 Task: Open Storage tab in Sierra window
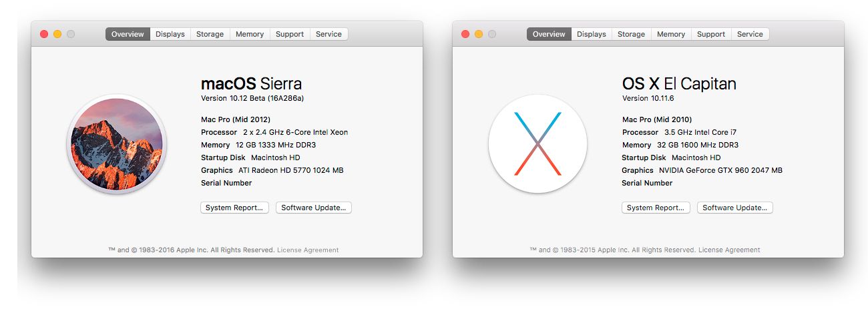pyautogui.click(x=210, y=34)
